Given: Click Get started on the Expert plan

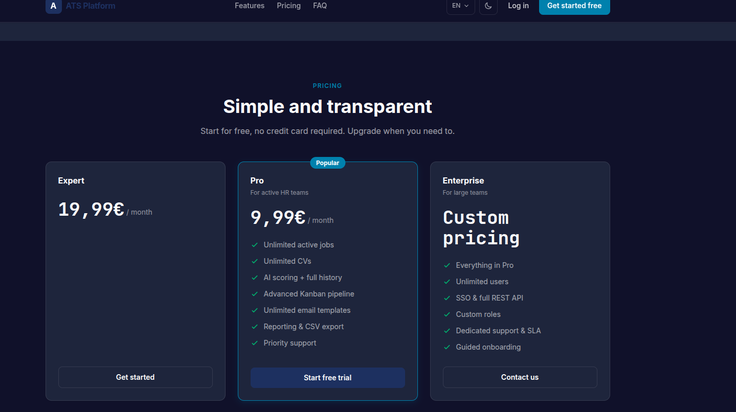Looking at the screenshot, I should (x=135, y=377).
